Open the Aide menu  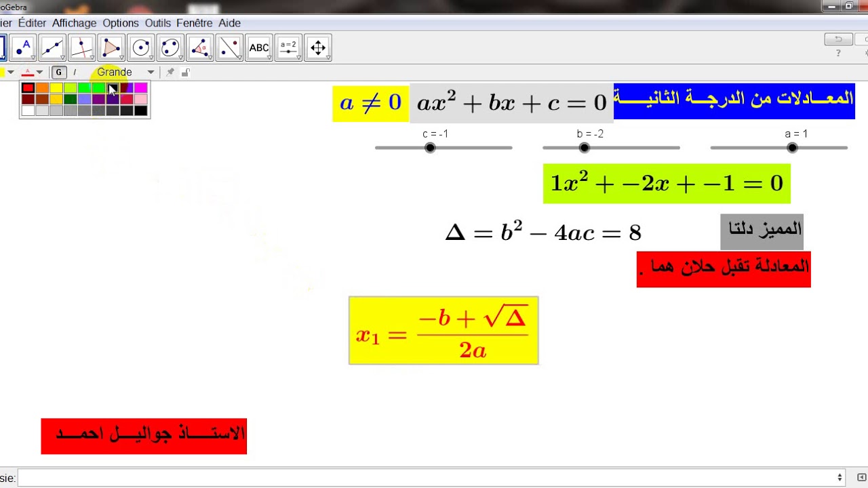pyautogui.click(x=230, y=23)
